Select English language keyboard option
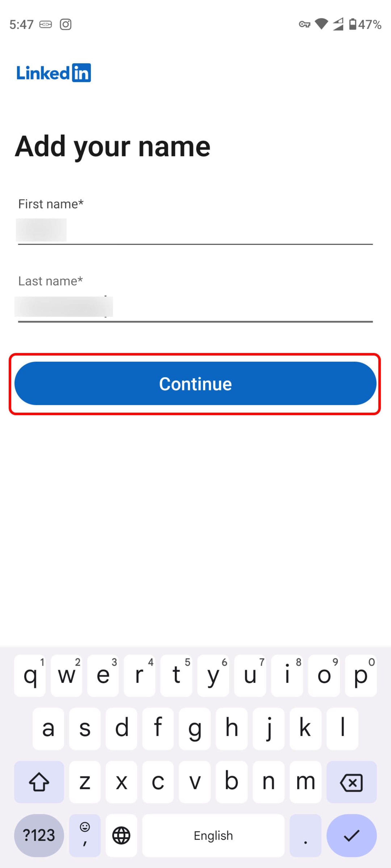The height and width of the screenshot is (868, 391). 213,835
